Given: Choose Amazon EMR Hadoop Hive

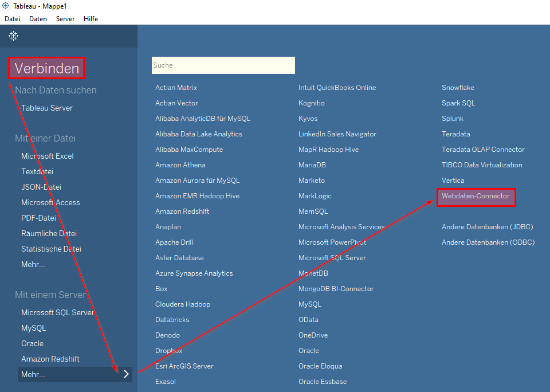Looking at the screenshot, I should [x=198, y=195].
